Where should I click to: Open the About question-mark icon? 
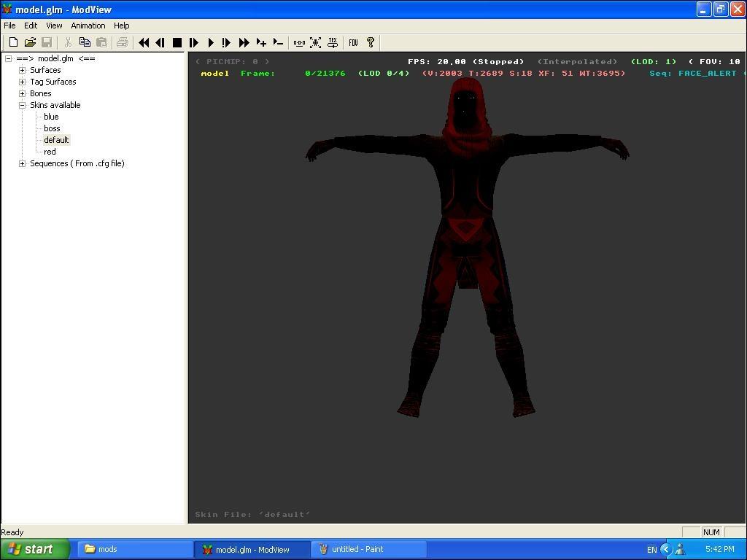[x=370, y=43]
